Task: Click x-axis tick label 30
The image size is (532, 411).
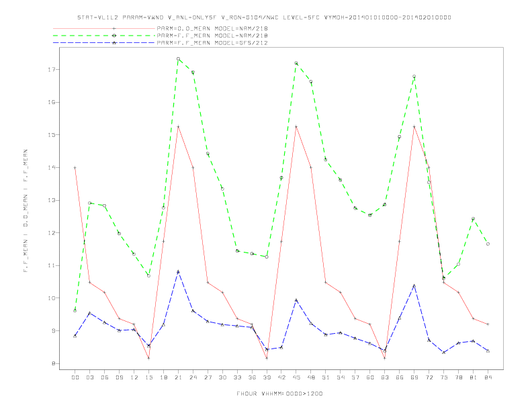Action: pos(222,377)
